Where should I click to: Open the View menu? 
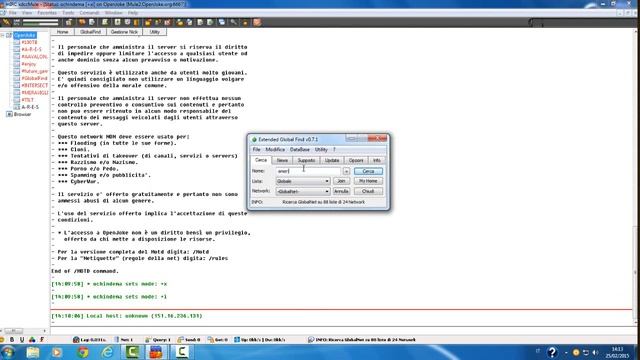27,13
